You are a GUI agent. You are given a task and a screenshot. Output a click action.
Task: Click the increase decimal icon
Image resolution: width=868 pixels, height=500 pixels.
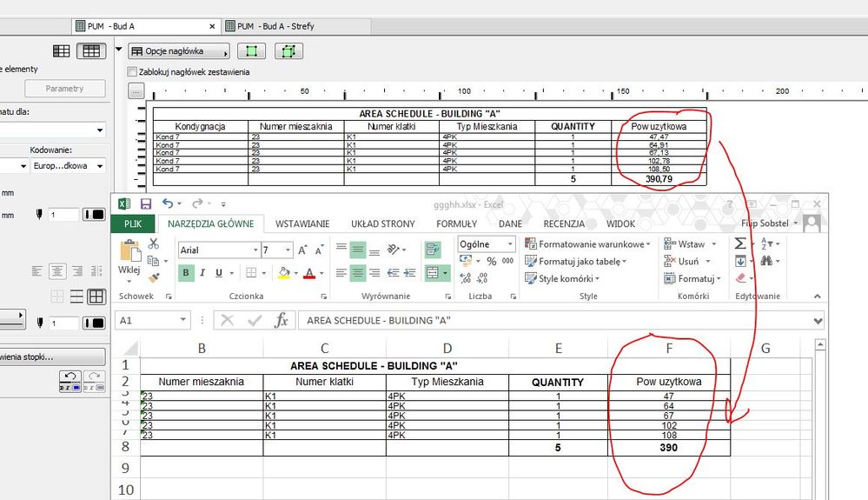click(466, 278)
